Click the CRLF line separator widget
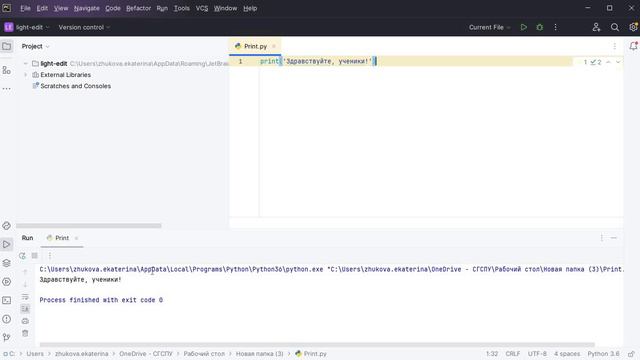The image size is (640, 360). tap(513, 354)
